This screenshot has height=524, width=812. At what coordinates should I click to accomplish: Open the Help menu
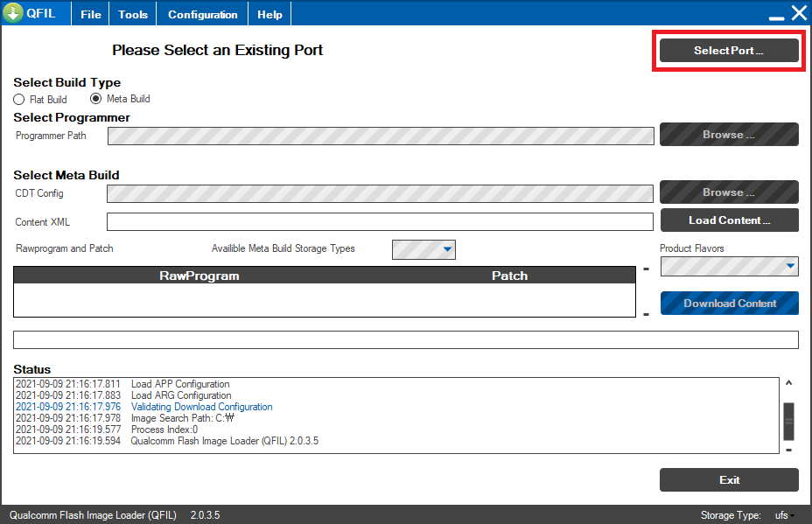(269, 15)
